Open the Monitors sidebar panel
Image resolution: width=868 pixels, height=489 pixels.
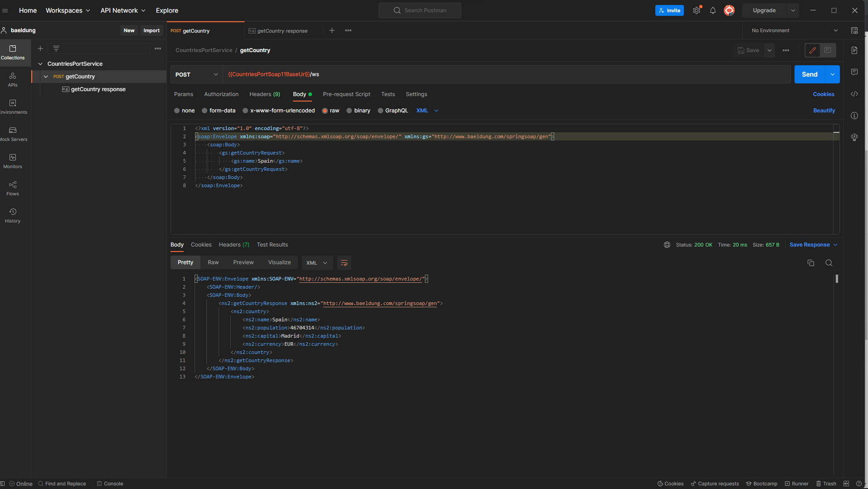tap(13, 161)
